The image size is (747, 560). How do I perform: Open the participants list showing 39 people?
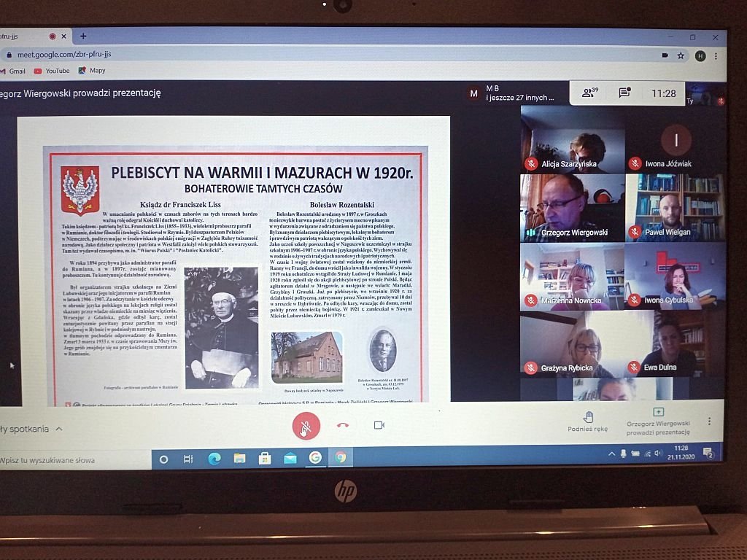(589, 93)
